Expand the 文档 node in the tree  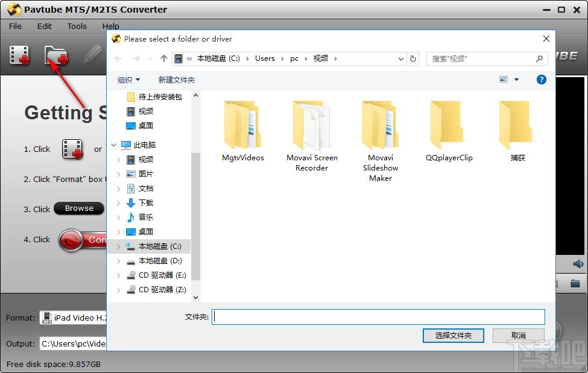click(118, 189)
